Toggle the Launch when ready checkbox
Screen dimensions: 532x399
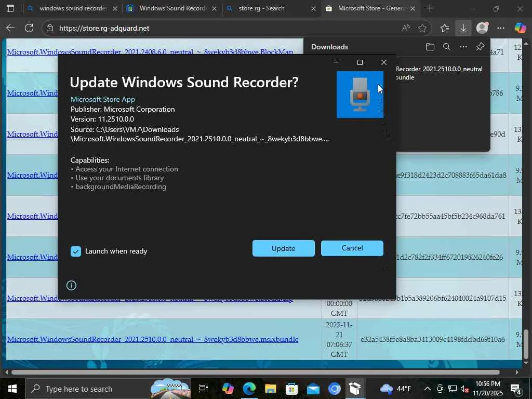tap(76, 251)
